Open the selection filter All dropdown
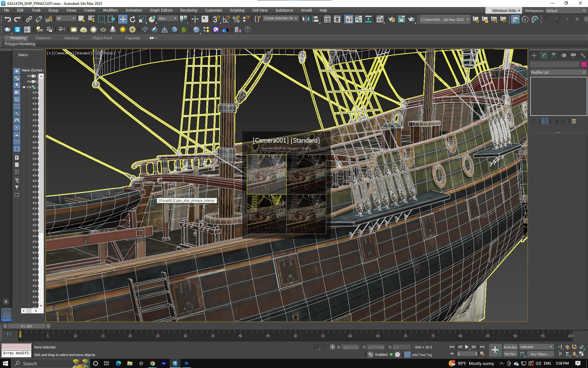This screenshot has width=588, height=368. [x=66, y=18]
